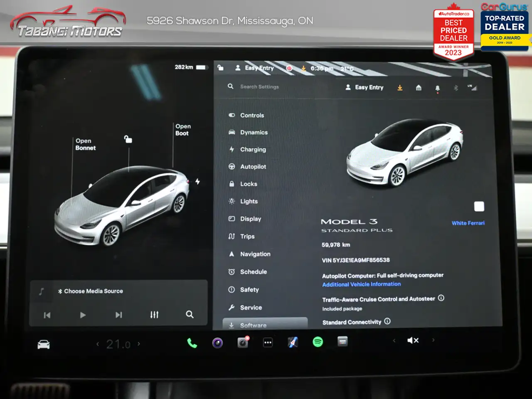Open notifications bell icon
The image size is (532, 399).
pos(437,89)
